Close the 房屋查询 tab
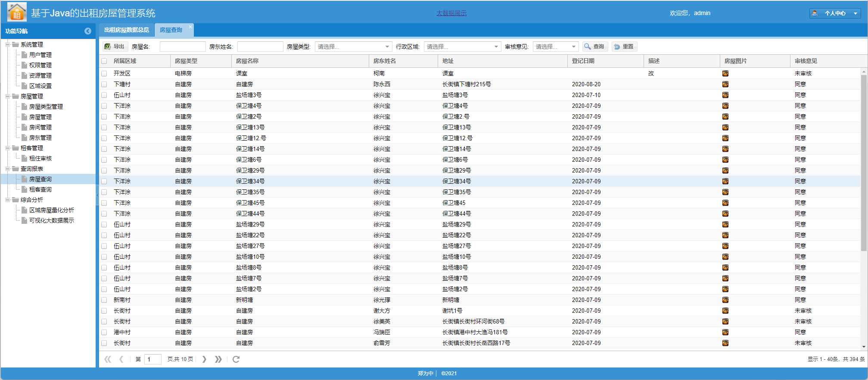The width and height of the screenshot is (868, 380). (190, 26)
